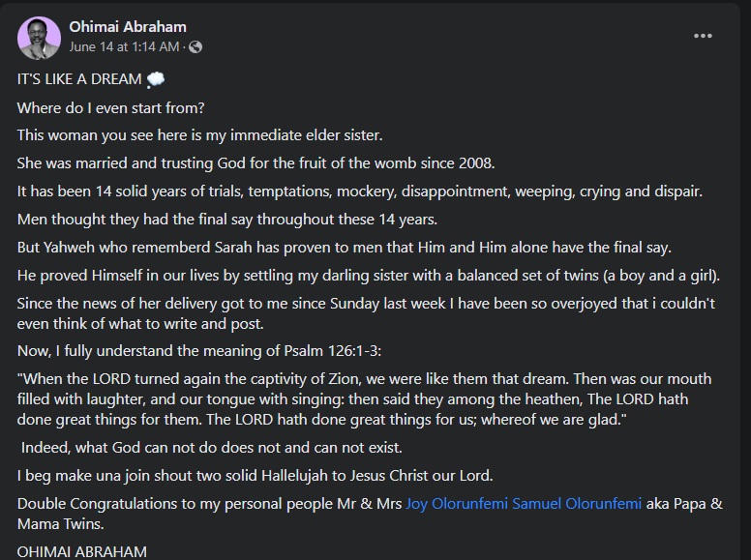Click the line 'Indeed, what God can not do'
This screenshot has width=751, height=560.
(x=211, y=448)
